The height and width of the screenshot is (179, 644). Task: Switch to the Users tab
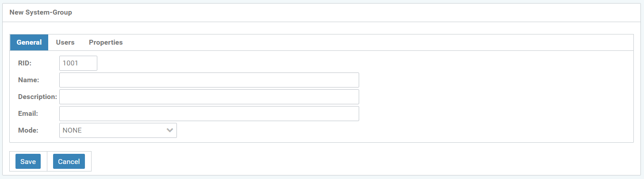[65, 42]
